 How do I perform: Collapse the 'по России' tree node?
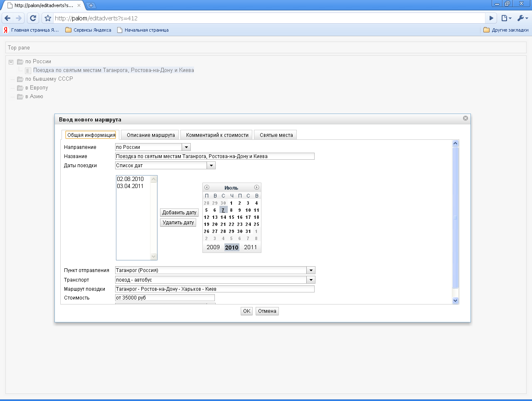[11, 62]
